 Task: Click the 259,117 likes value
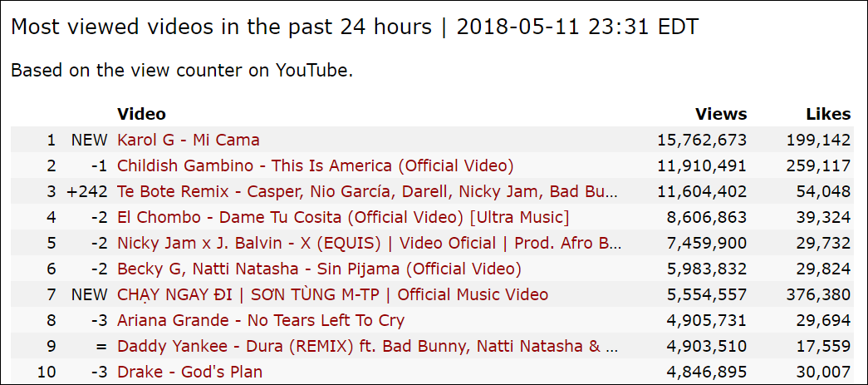(818, 165)
